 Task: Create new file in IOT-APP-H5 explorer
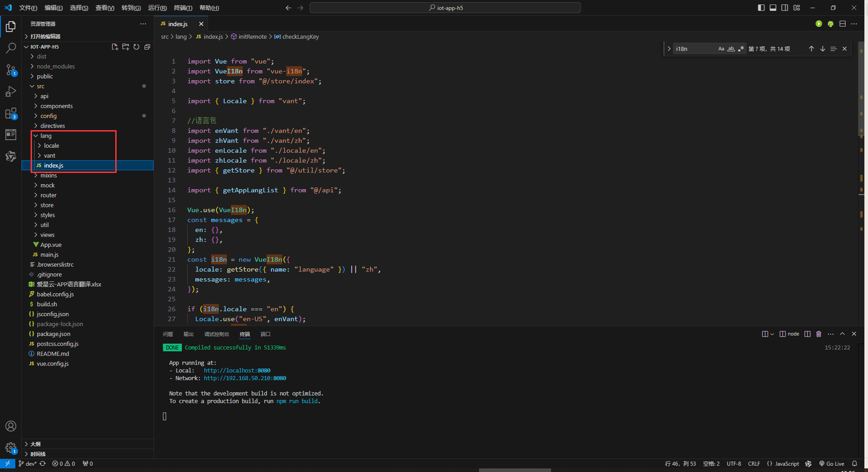(x=115, y=47)
